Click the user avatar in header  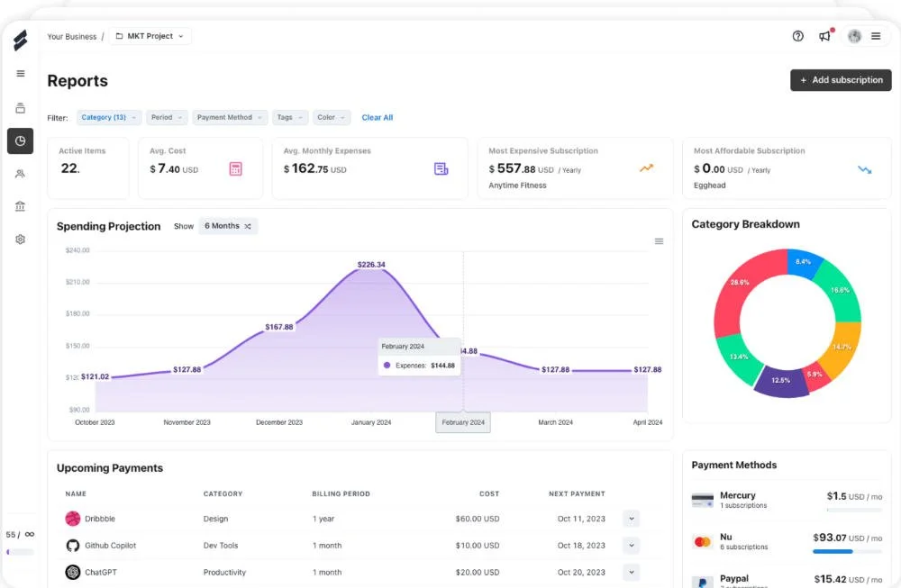click(854, 36)
